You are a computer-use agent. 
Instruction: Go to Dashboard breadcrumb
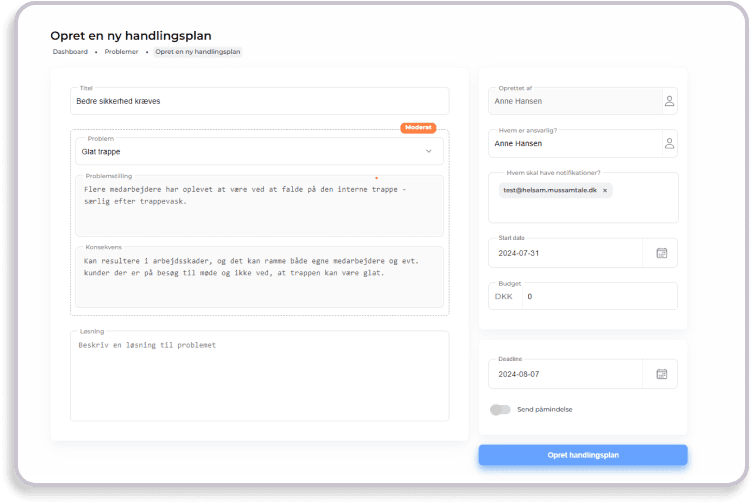70,51
